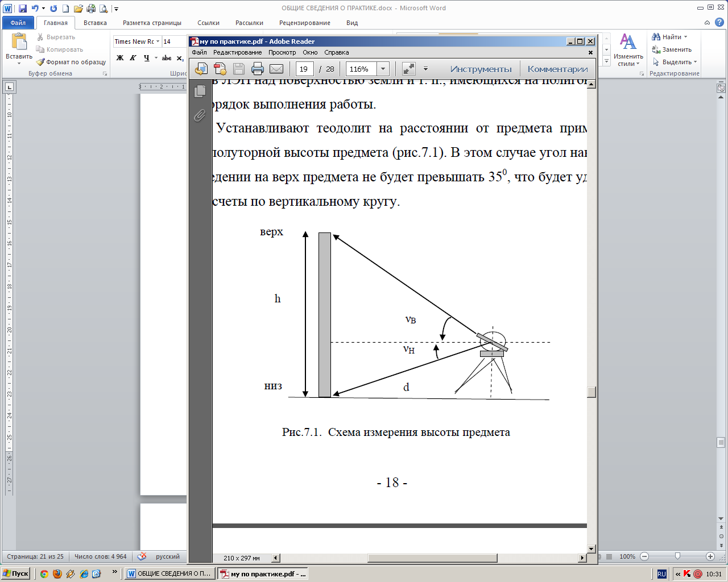Click the Word zoom out minus button
The image size is (728, 582).
[644, 556]
